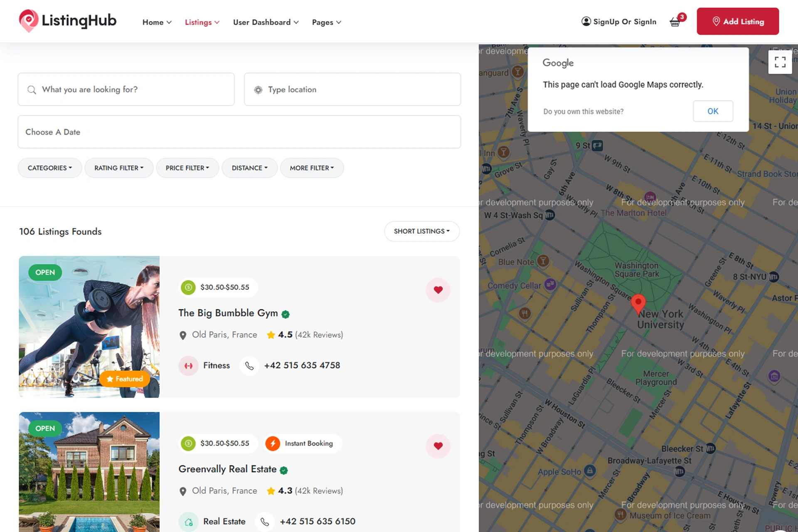This screenshot has width=798, height=532.
Task: Dismiss the Google Maps error with OK
Action: coord(713,111)
